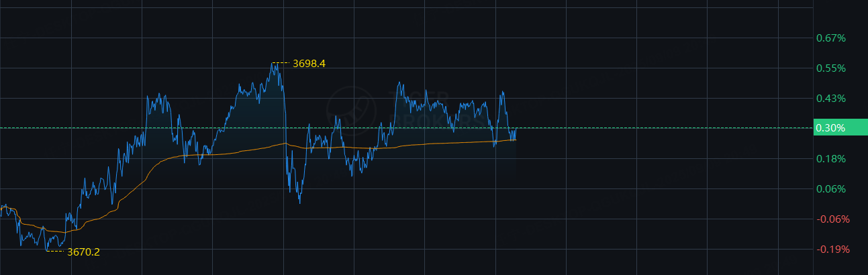Click the latest end point of the price line
Viewport: 868px width, 275px height.
tap(516, 131)
